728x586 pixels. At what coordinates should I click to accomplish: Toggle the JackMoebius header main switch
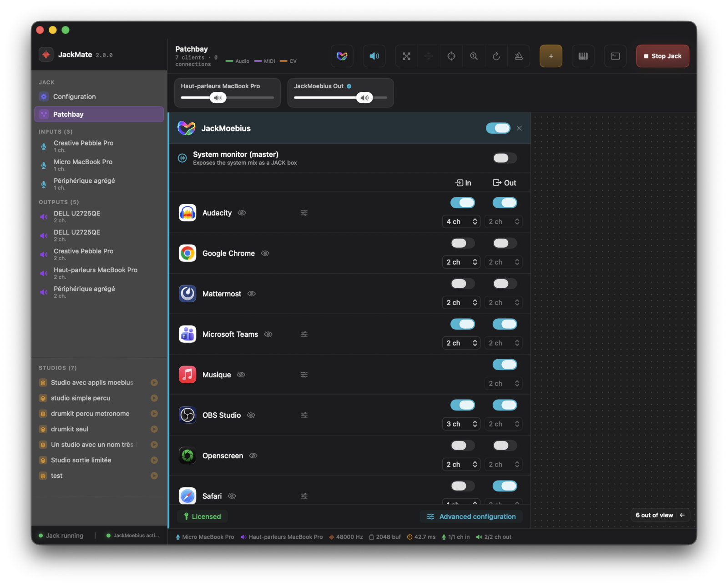[x=498, y=128]
